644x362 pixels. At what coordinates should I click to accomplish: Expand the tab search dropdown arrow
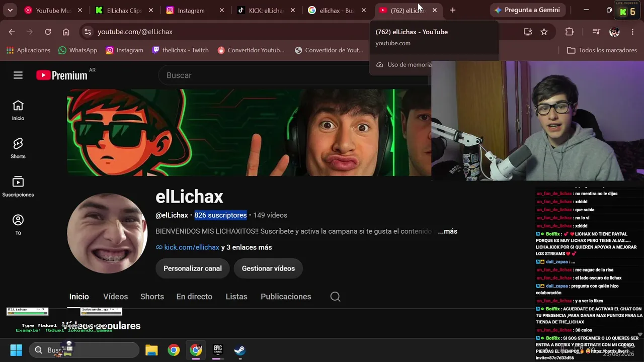[10, 10]
